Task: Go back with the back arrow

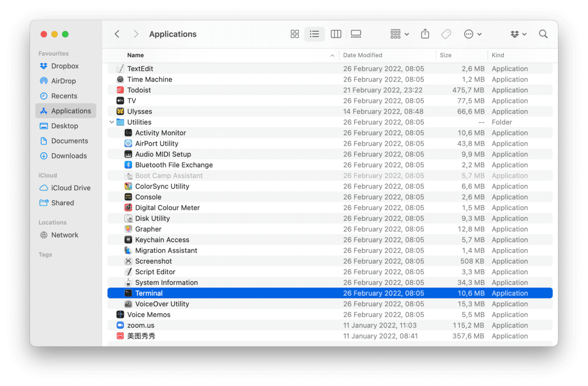Action: click(x=117, y=34)
